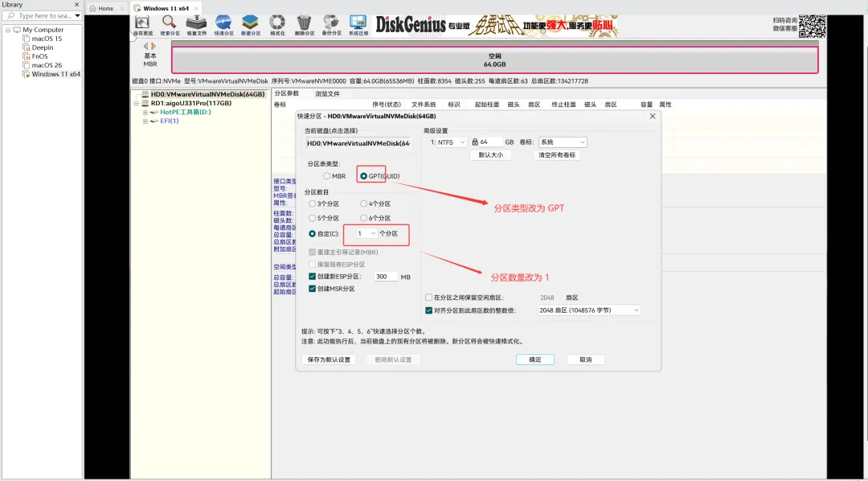This screenshot has height=481, width=868.
Task: Choose the 格式化 format toolbar icon
Action: pos(277,23)
